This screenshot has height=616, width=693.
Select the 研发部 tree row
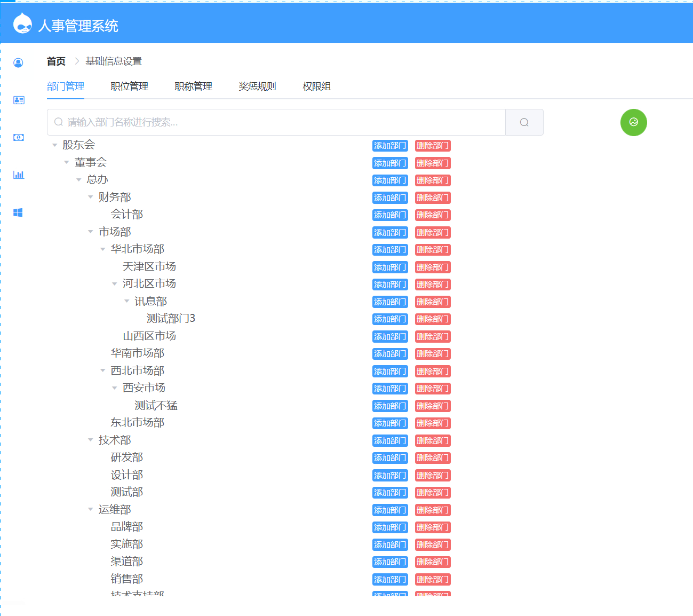coord(127,457)
